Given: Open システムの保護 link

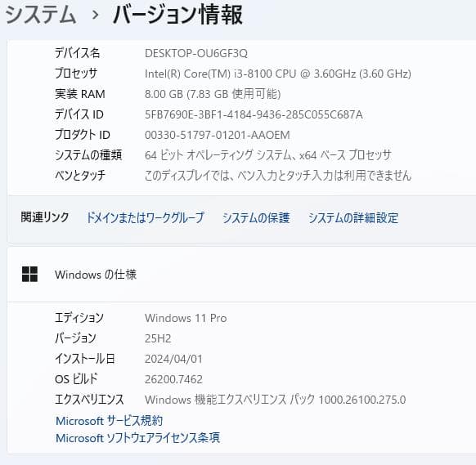Looking at the screenshot, I should click(256, 217).
